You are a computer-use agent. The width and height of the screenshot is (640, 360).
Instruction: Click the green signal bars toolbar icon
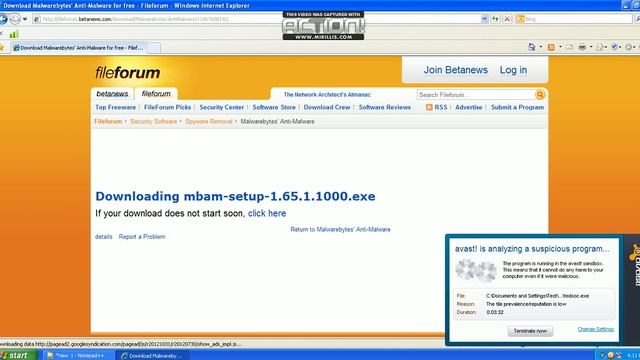coord(14,34)
